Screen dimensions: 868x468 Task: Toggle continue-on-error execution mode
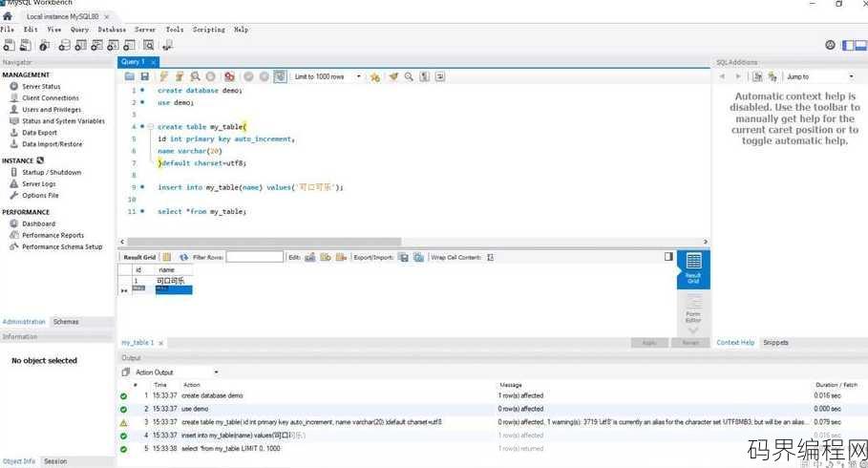pos(229,76)
